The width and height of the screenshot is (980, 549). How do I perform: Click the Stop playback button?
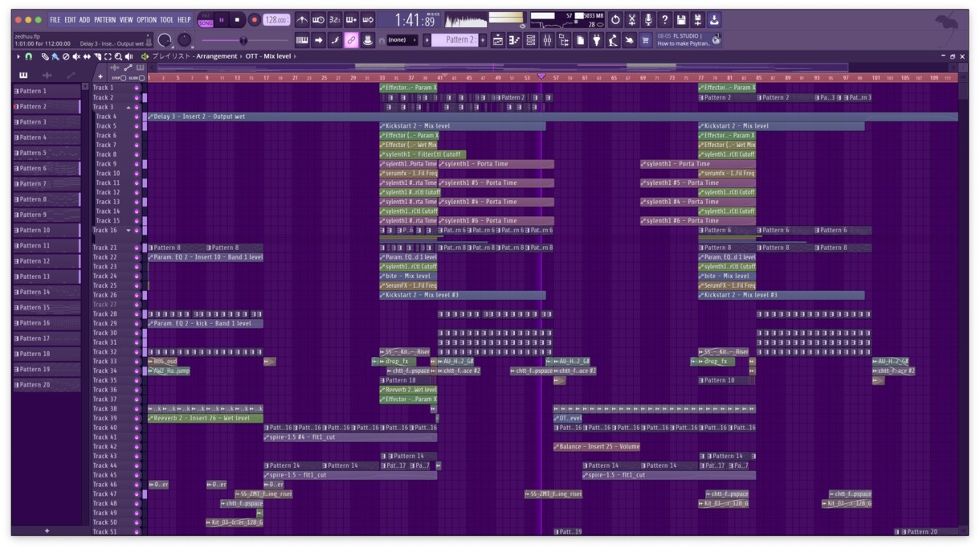(x=238, y=19)
